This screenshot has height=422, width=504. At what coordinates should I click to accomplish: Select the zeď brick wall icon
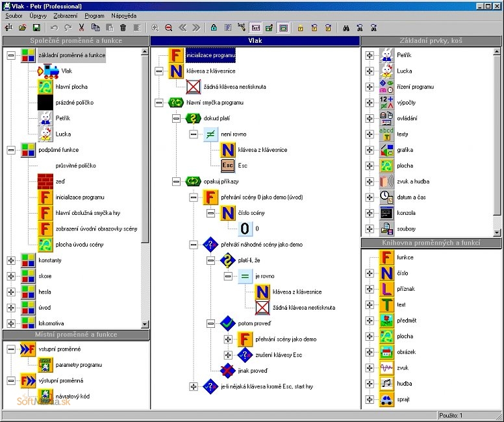[x=45, y=181]
